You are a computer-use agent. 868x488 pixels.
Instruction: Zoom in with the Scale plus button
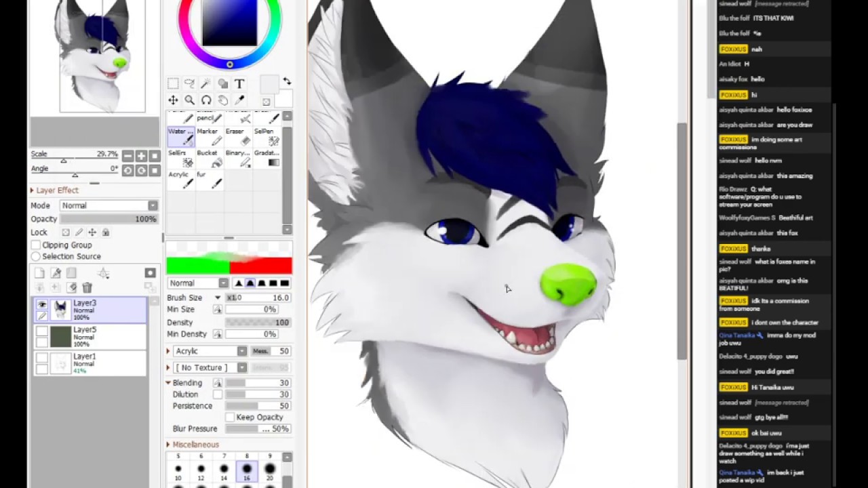(x=141, y=156)
